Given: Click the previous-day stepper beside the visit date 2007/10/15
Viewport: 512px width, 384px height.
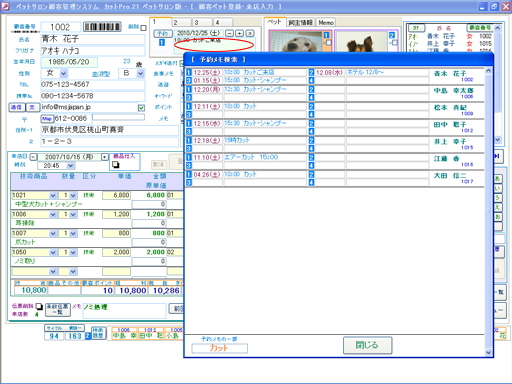Looking at the screenshot, I should (33, 157).
